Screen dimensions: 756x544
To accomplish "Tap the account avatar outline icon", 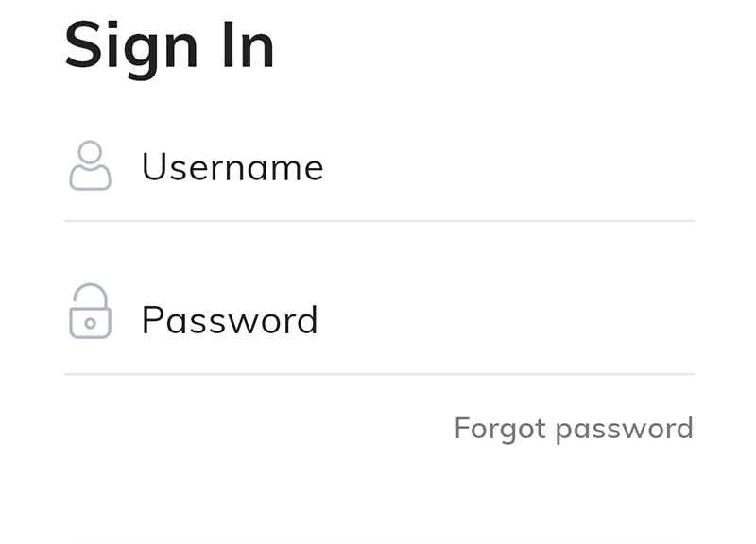I will point(90,165).
